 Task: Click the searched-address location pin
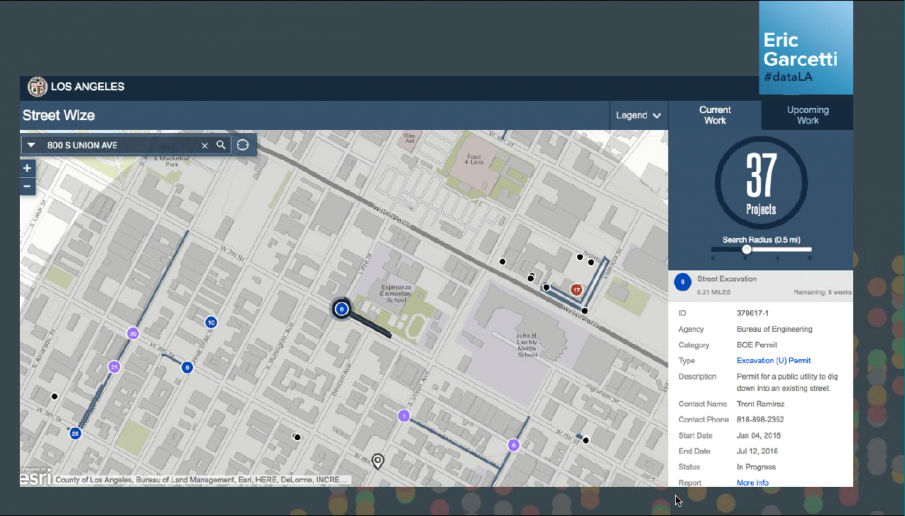tap(377, 461)
